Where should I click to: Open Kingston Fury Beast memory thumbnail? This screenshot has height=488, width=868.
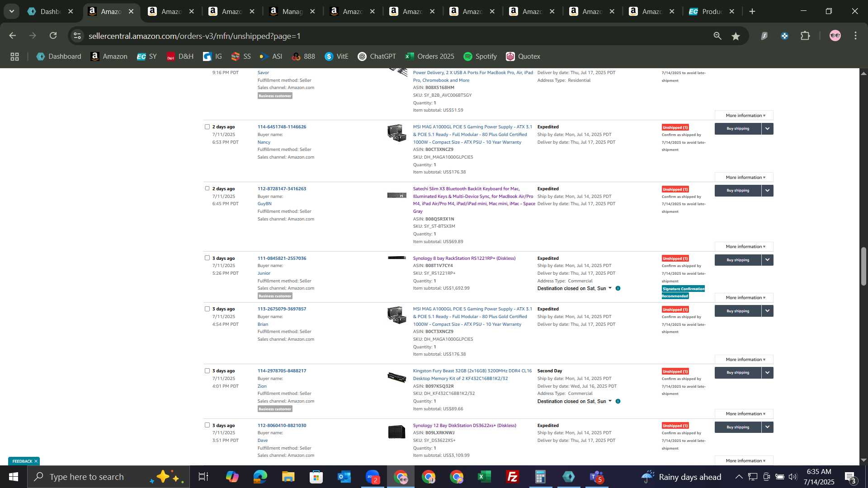396,377
